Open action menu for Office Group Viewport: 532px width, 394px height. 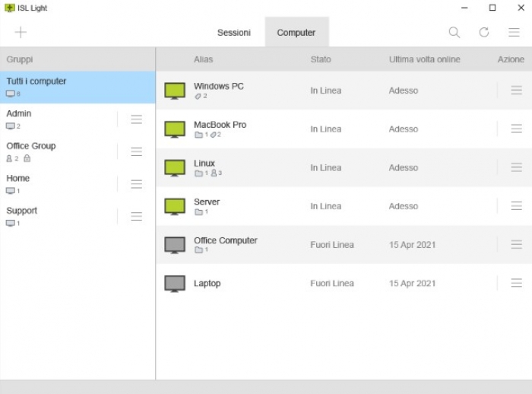coord(137,151)
